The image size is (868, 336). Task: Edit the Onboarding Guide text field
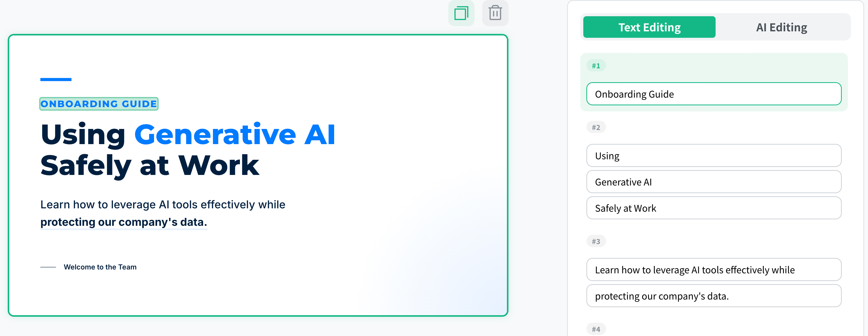[x=714, y=94]
